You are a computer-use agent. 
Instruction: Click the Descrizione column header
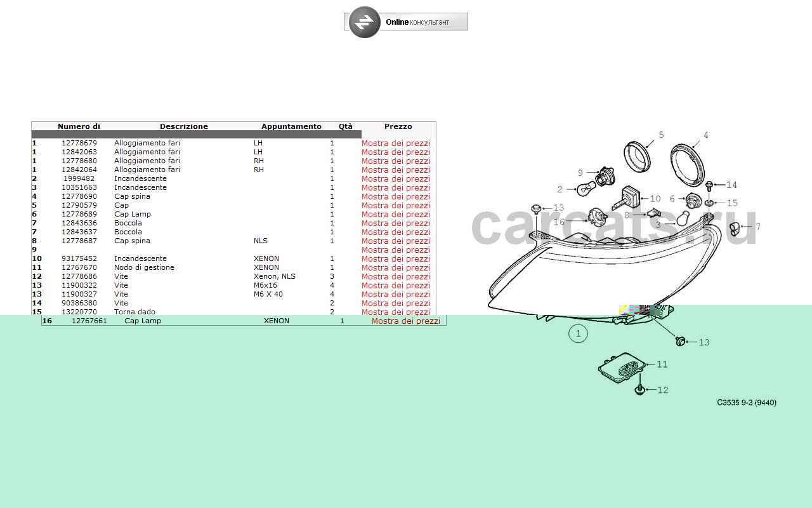pyautogui.click(x=183, y=126)
